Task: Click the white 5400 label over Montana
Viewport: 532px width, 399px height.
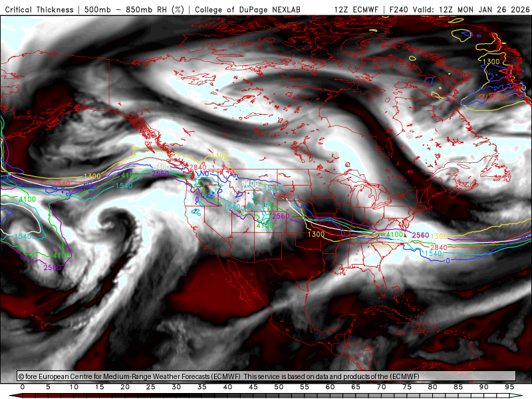Action: tap(250, 184)
